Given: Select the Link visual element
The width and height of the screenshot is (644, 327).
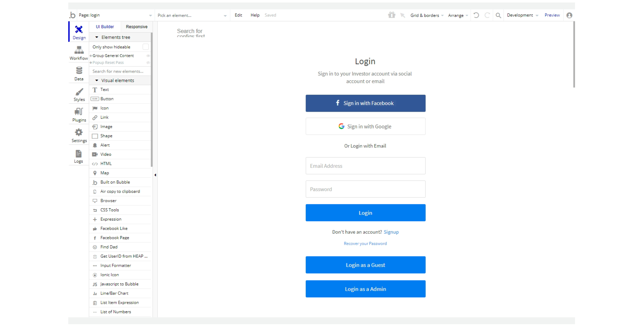Looking at the screenshot, I should 120,117.
